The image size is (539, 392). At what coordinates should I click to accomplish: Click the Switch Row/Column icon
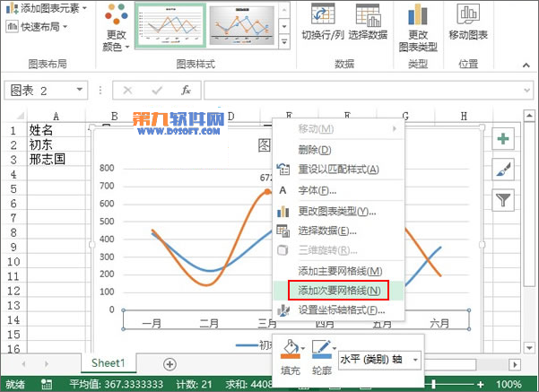point(323,15)
